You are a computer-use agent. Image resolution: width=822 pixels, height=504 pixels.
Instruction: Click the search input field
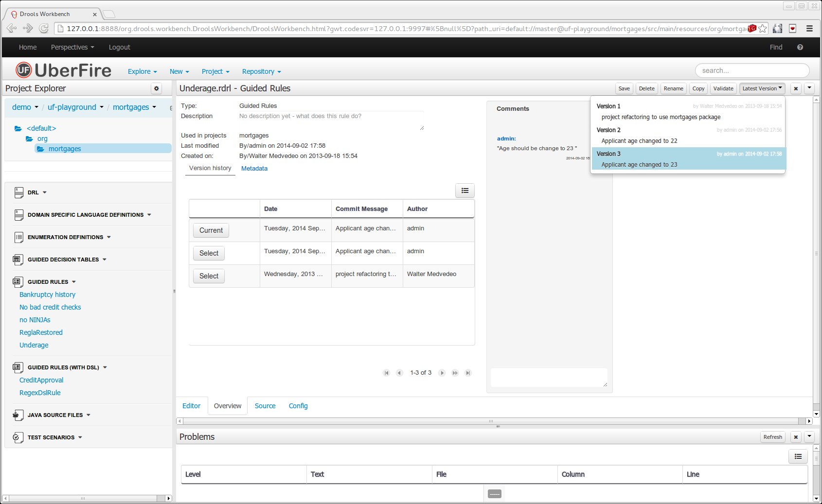tap(752, 70)
